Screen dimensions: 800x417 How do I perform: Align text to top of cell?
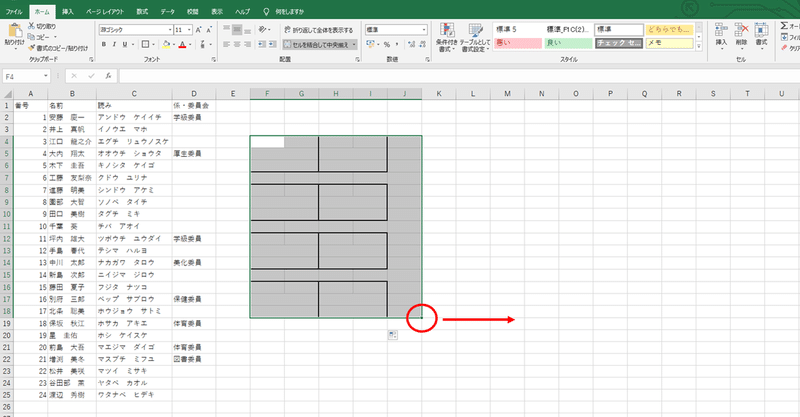[227, 30]
